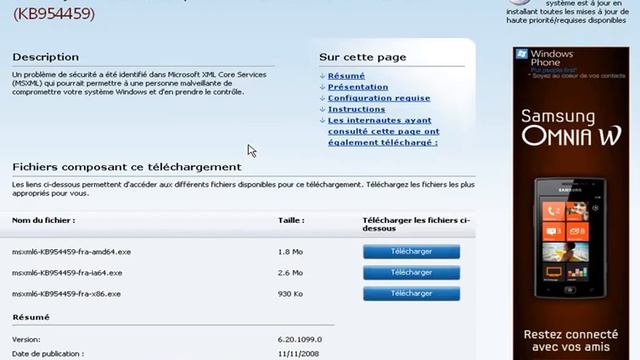Open 'Les internautes ayant consulté' link
640x360 pixels.
pos(383,131)
